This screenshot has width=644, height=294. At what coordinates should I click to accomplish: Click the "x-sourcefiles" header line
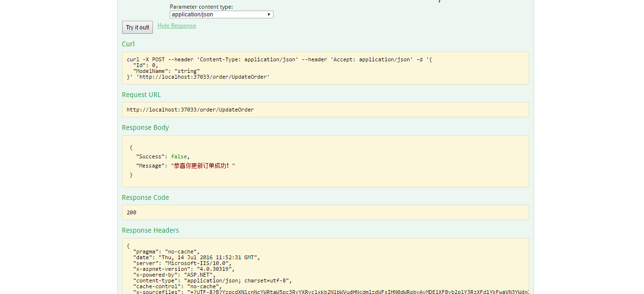330,292
